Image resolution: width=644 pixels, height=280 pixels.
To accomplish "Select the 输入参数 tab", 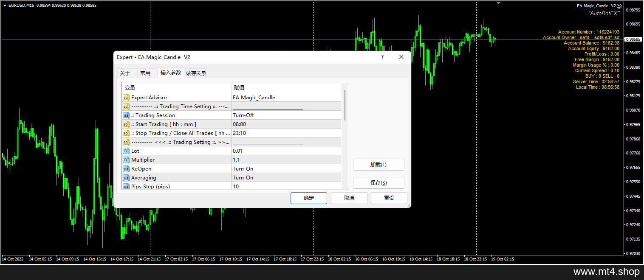I will pos(171,73).
